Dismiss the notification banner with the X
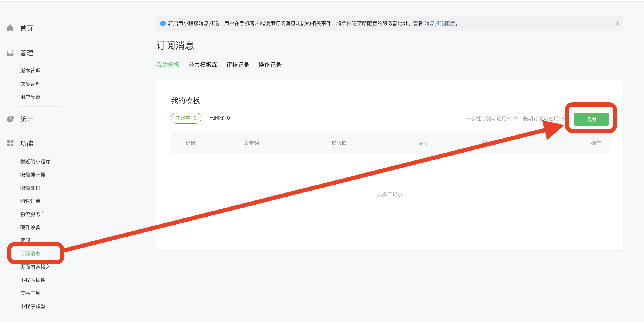This screenshot has height=322, width=644. [x=617, y=24]
